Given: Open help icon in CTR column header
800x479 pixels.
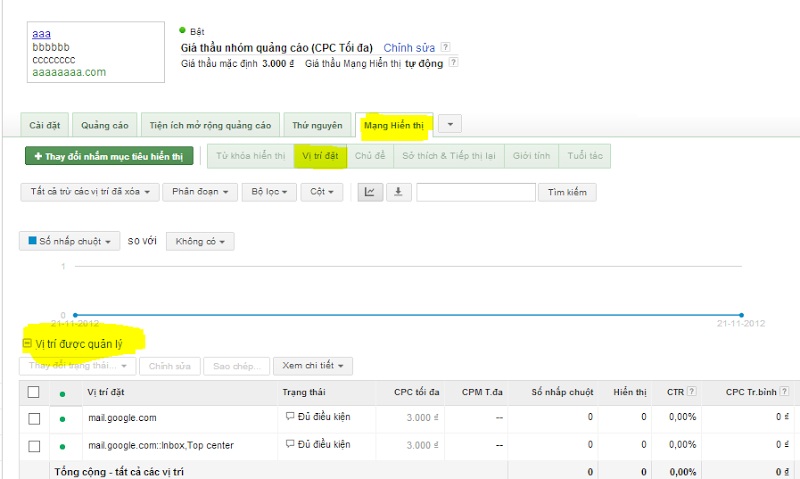Looking at the screenshot, I should tap(691, 391).
